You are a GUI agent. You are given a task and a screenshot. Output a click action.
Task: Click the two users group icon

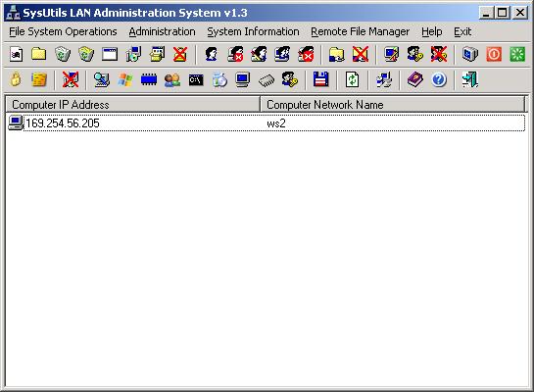[x=172, y=80]
